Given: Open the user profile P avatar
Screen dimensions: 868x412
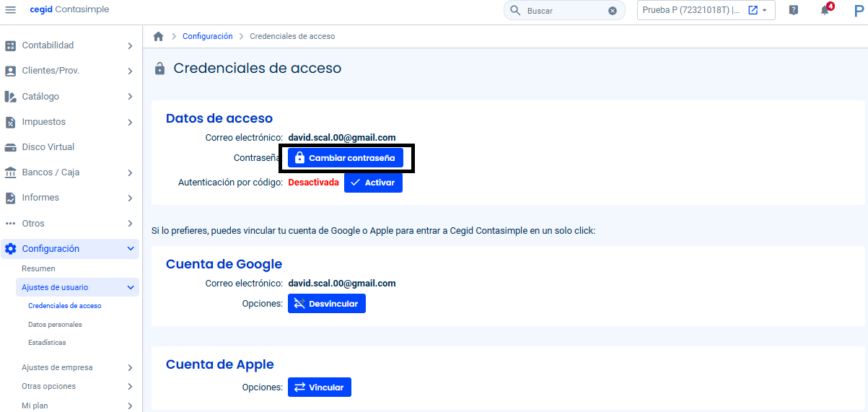Looking at the screenshot, I should (x=858, y=10).
